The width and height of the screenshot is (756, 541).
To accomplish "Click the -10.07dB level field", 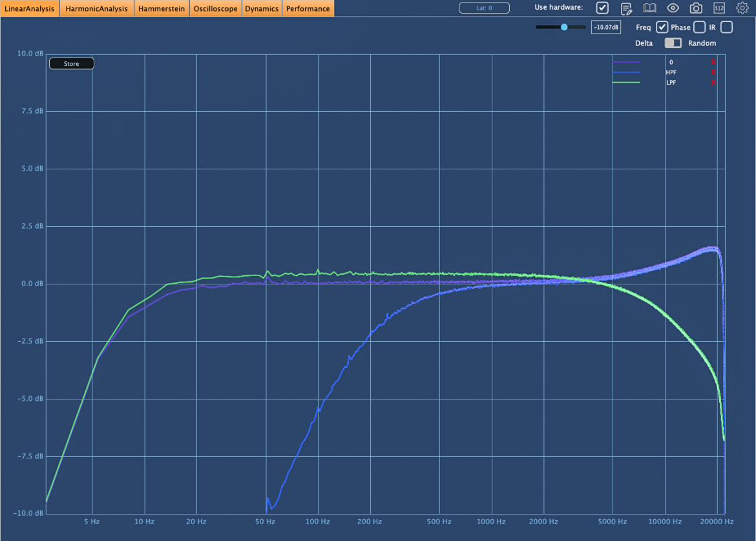I will 606,28.
